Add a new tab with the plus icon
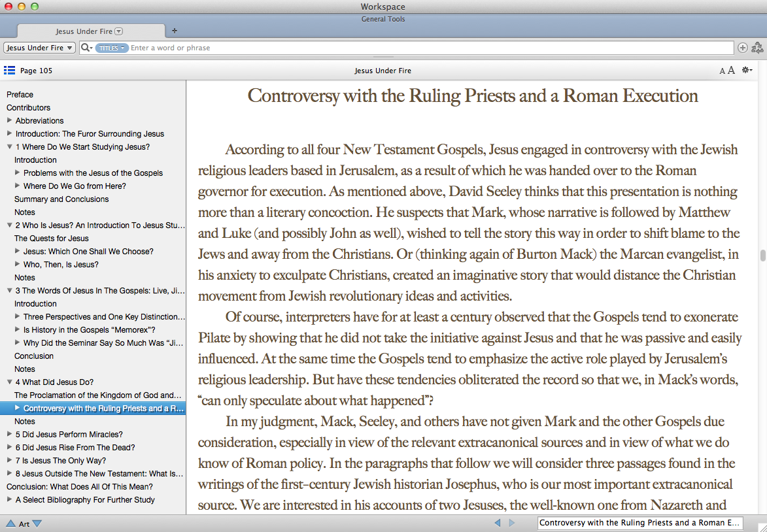 pos(174,31)
